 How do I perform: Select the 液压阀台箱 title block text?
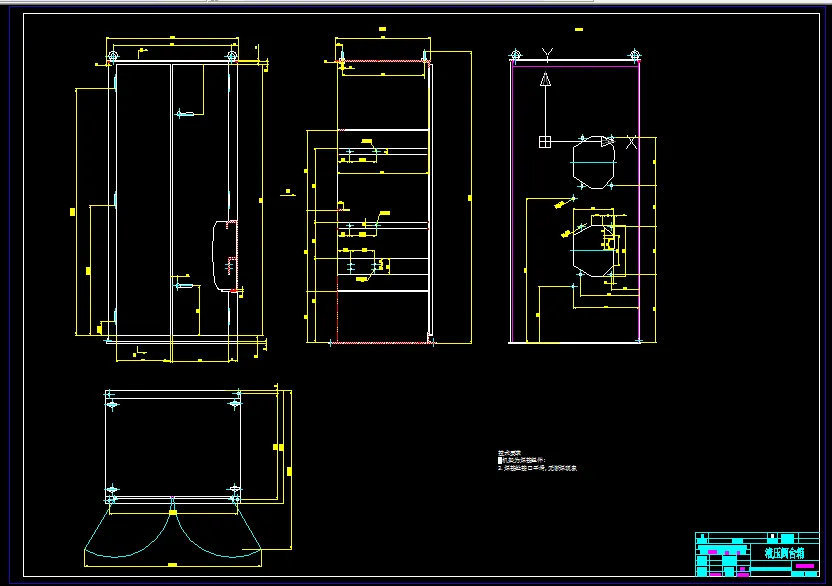pyautogui.click(x=784, y=553)
